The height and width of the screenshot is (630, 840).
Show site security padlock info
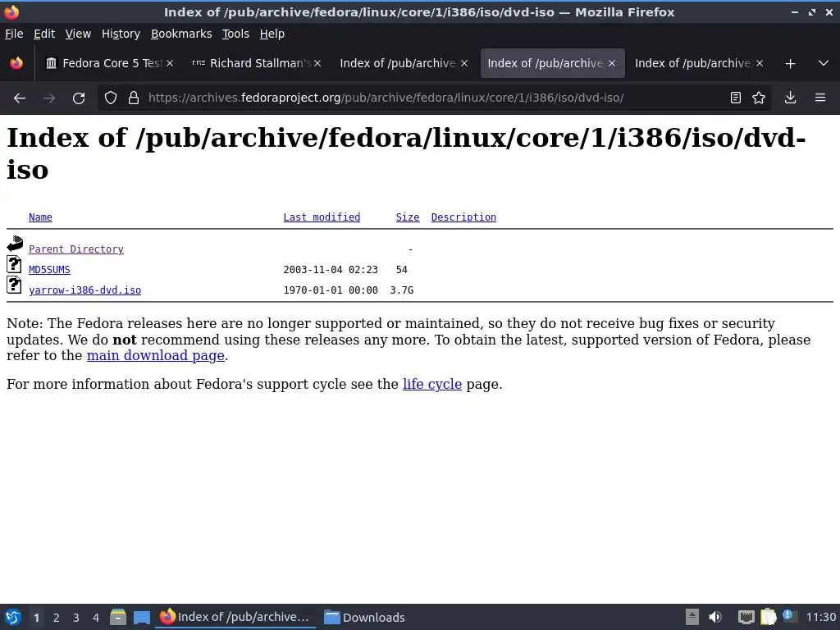coord(134,98)
